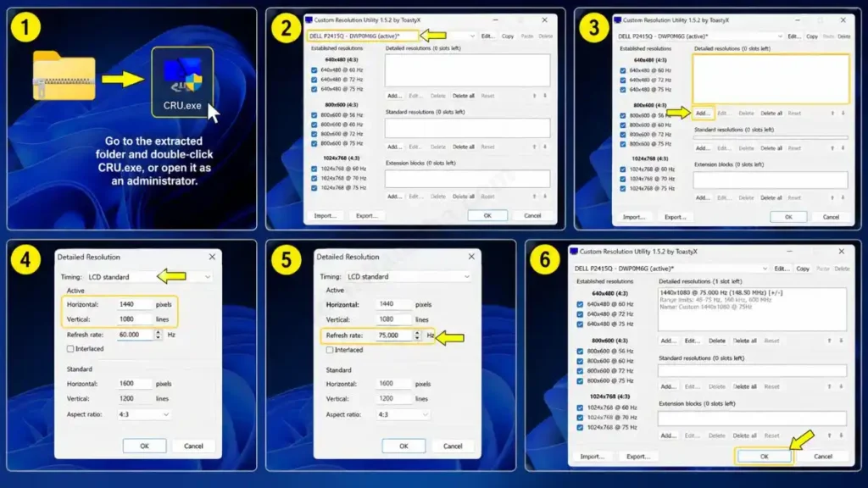Image resolution: width=868 pixels, height=488 pixels.
Task: Confirm with OK in the step 6 window
Action: 764,457
